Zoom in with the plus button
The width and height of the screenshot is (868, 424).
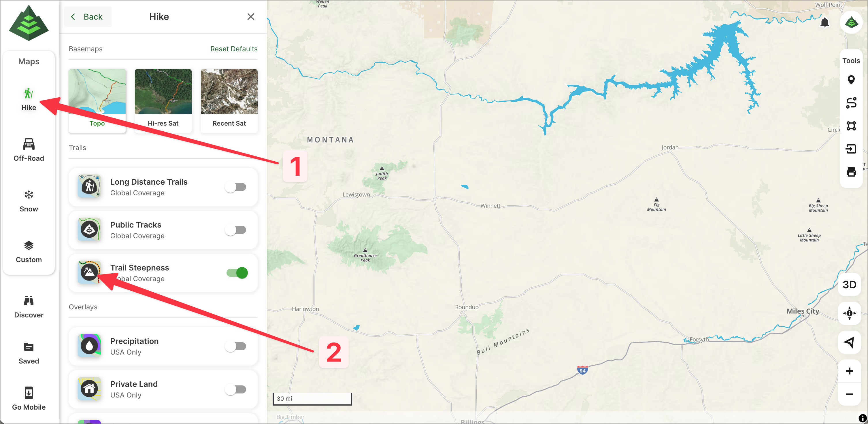tap(849, 371)
